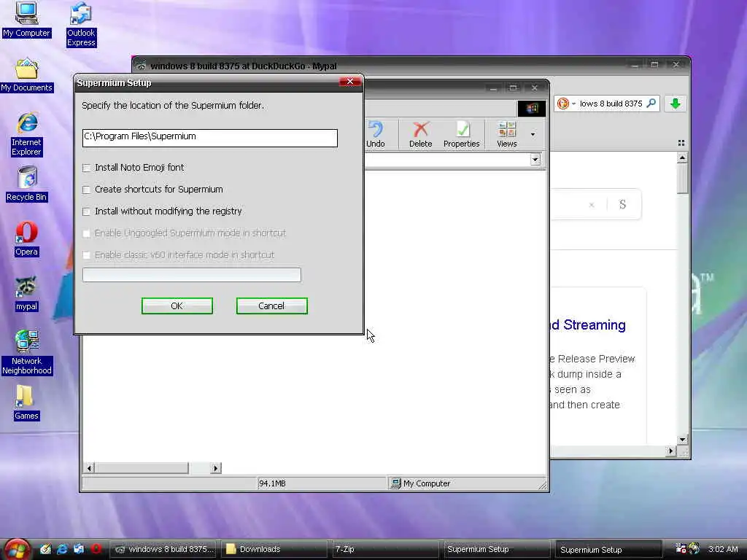This screenshot has width=747, height=560.
Task: Click the Views toolbar icon
Action: (x=506, y=134)
